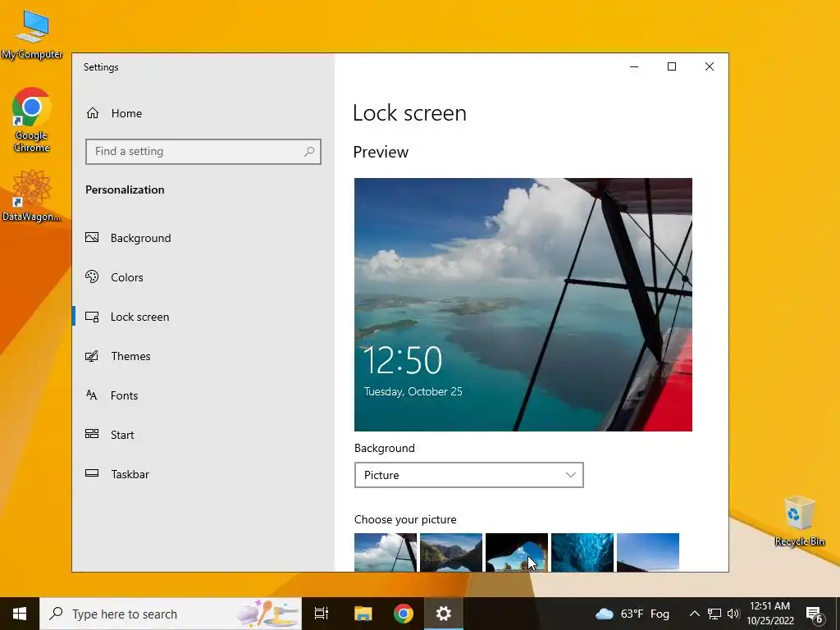
Task: Open the 63°F Fog weather widget
Action: (x=632, y=614)
